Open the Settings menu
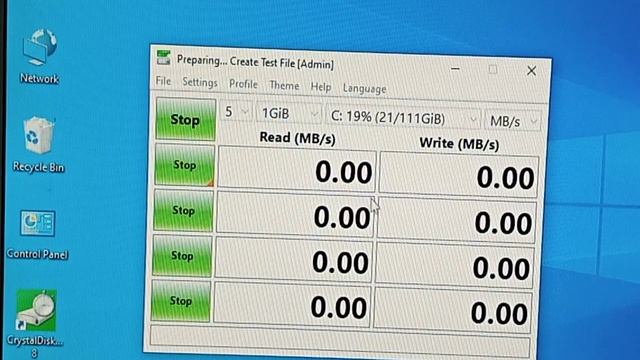 [x=200, y=82]
